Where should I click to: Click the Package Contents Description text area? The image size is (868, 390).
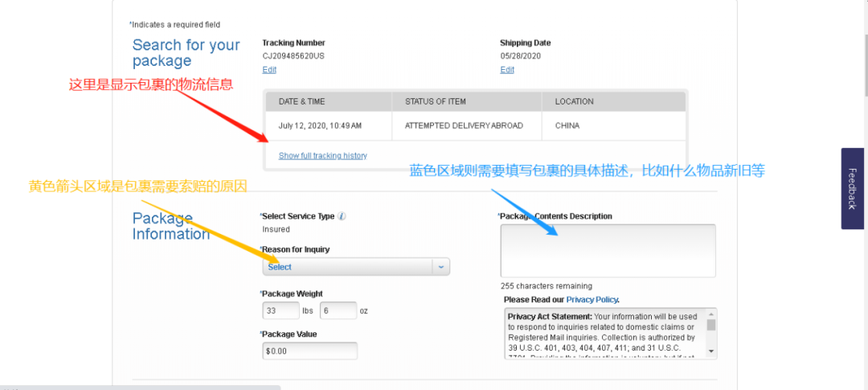pyautogui.click(x=608, y=251)
